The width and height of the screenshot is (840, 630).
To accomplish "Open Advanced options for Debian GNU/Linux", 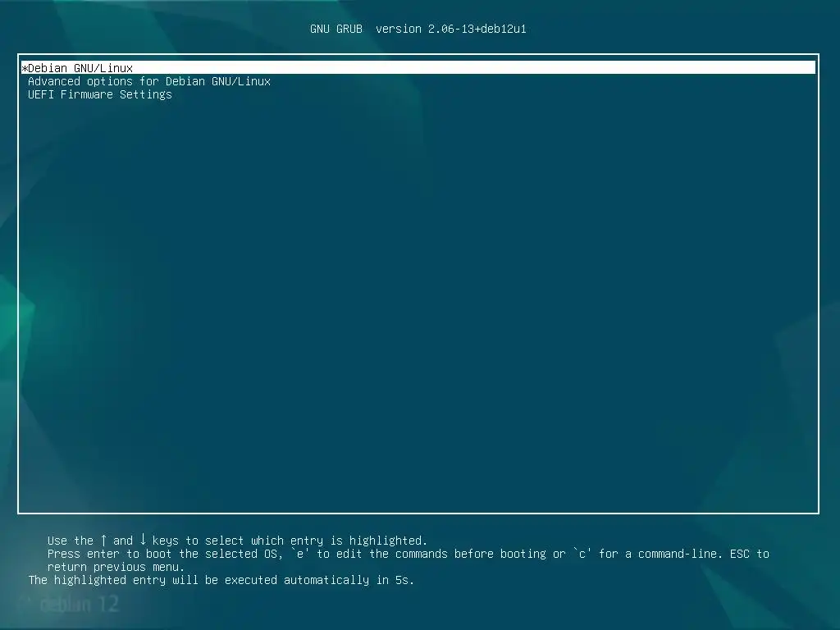I will (x=149, y=81).
